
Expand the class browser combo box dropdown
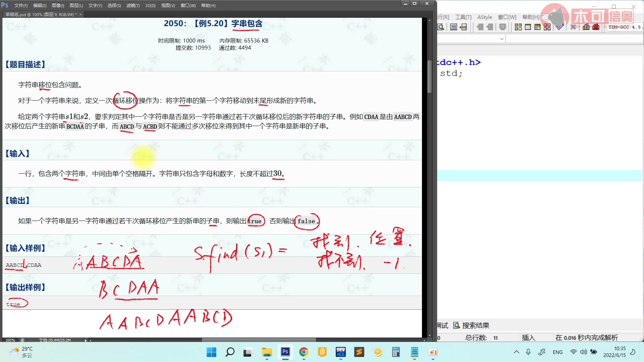(x=501, y=39)
